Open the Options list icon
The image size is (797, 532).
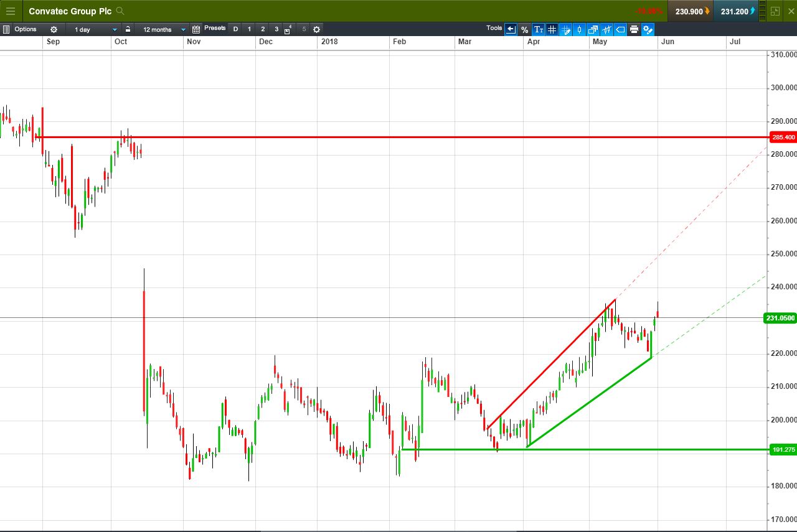pyautogui.click(x=6, y=29)
